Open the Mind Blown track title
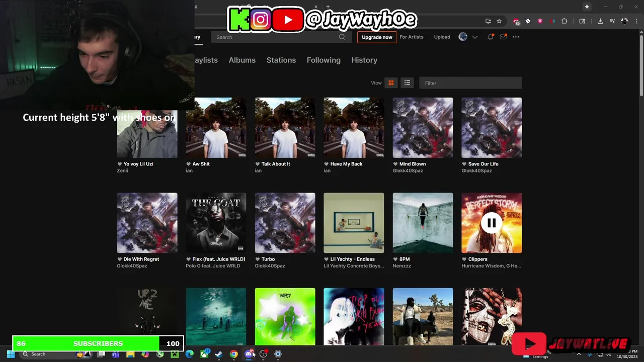Screen dimensions: 644x362 coord(413,164)
